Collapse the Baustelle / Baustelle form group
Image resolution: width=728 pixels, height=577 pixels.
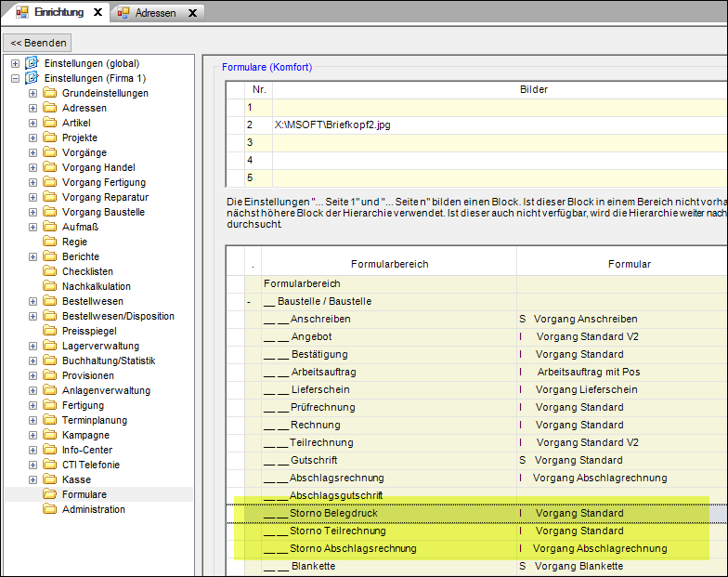(x=249, y=302)
